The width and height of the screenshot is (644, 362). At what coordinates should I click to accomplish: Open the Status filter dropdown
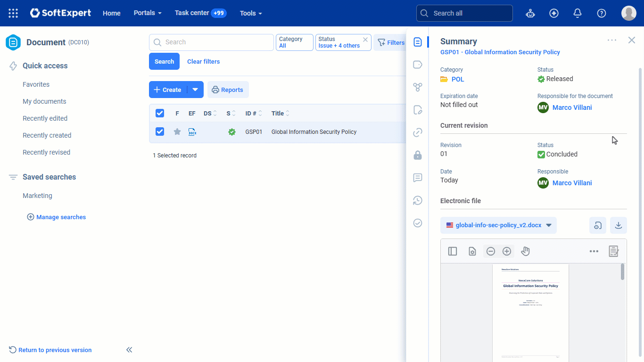coord(343,42)
